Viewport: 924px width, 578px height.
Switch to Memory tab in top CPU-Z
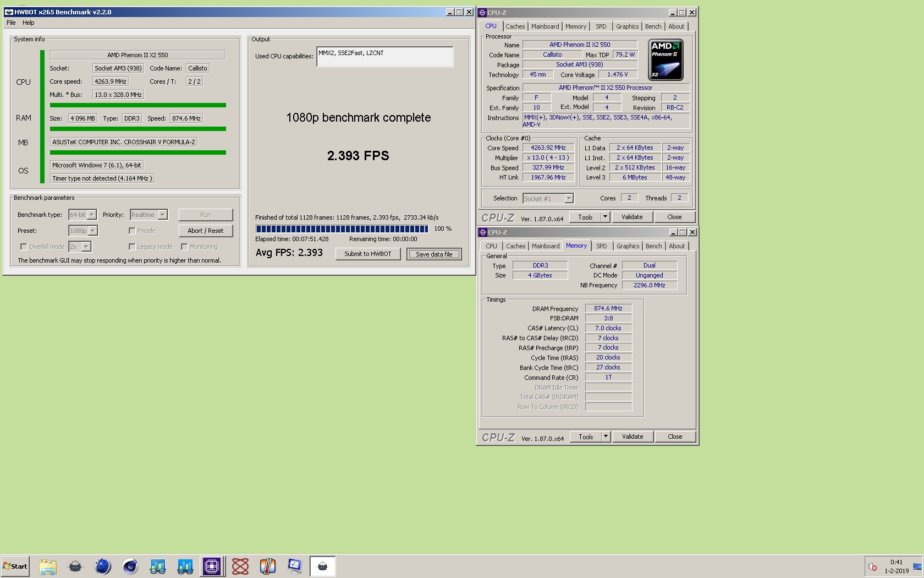coord(576,26)
